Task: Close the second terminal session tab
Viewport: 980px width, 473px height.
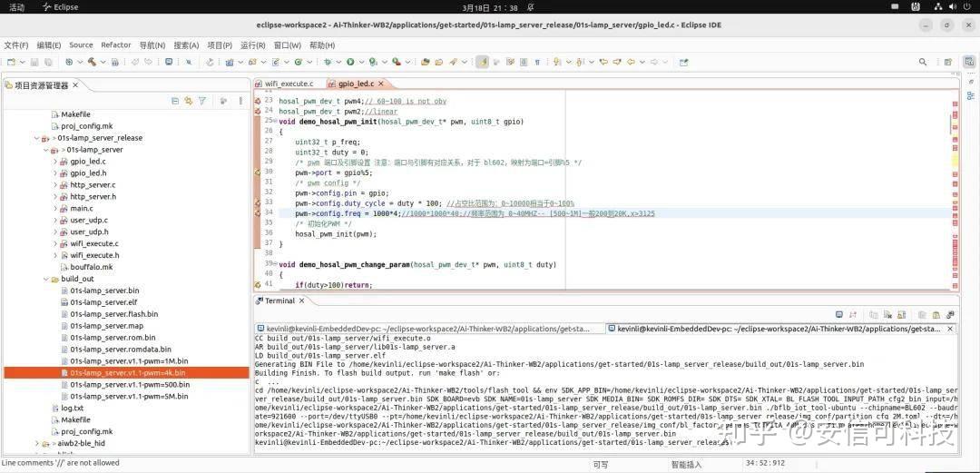Action: (x=951, y=329)
